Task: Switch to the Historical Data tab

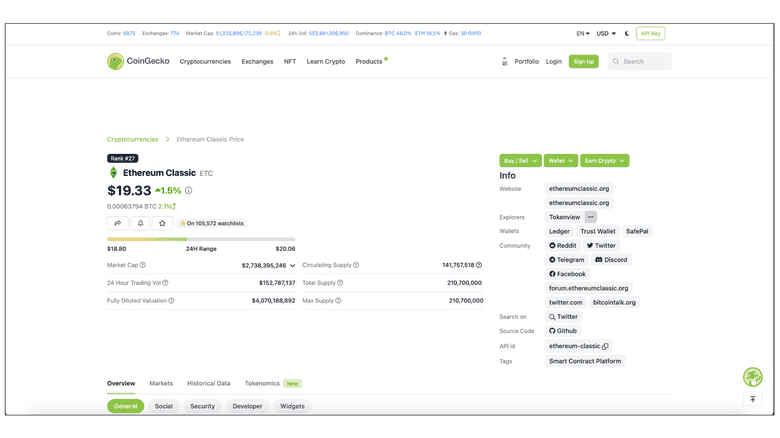Action: (x=209, y=383)
